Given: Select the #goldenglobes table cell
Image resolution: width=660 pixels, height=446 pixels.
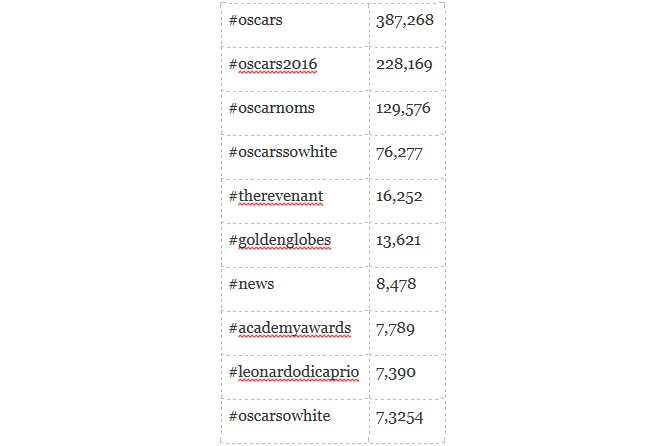Looking at the screenshot, I should click(280, 240).
